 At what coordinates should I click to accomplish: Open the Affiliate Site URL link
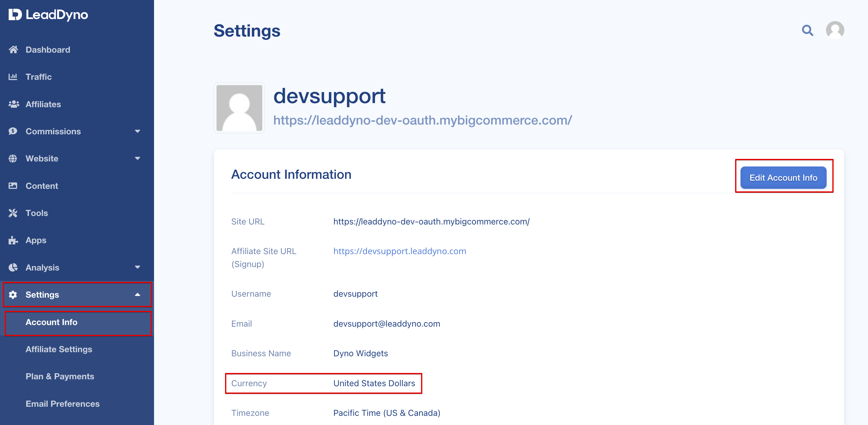[400, 251]
